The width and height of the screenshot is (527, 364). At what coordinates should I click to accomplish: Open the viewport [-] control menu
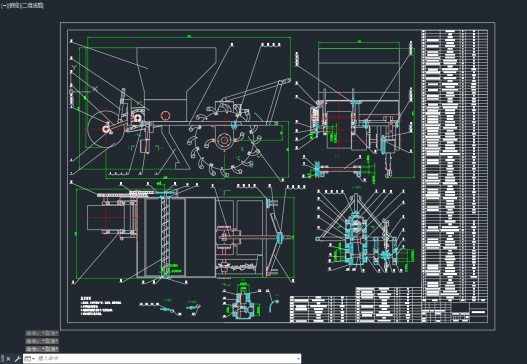tap(4, 6)
